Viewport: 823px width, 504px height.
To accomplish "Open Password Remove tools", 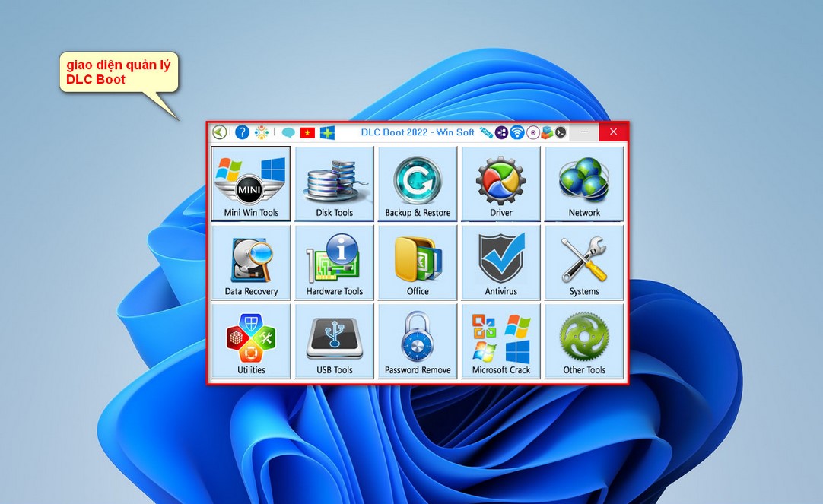I will [x=418, y=341].
